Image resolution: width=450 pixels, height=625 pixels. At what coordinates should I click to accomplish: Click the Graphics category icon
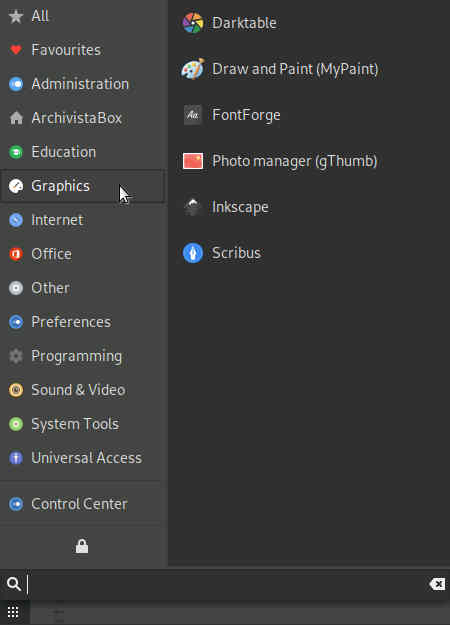[16, 186]
